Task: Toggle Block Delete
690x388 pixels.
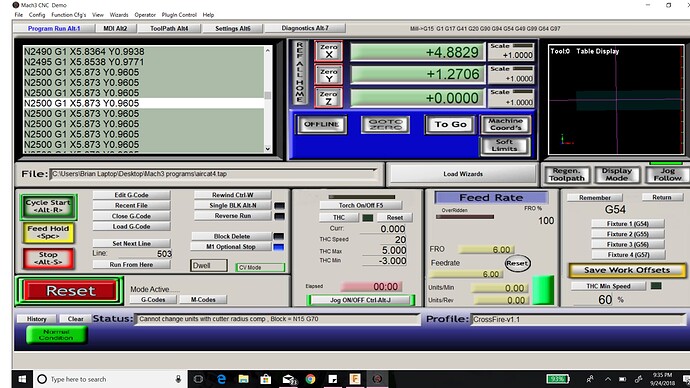Action: coord(231,236)
